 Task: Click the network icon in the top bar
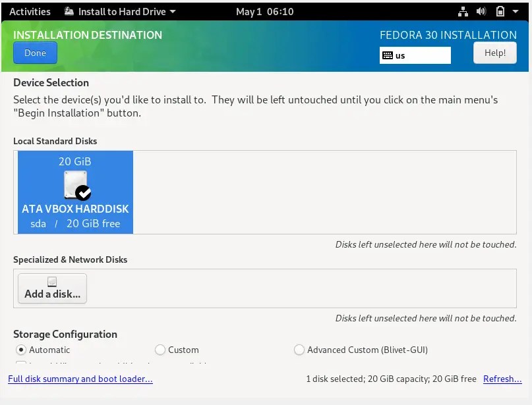point(463,11)
